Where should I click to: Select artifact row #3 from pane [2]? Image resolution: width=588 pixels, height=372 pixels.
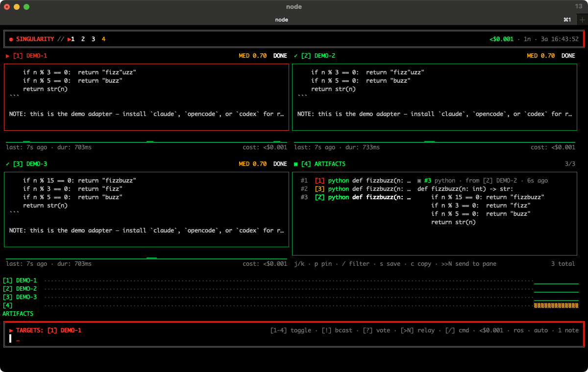point(356,197)
